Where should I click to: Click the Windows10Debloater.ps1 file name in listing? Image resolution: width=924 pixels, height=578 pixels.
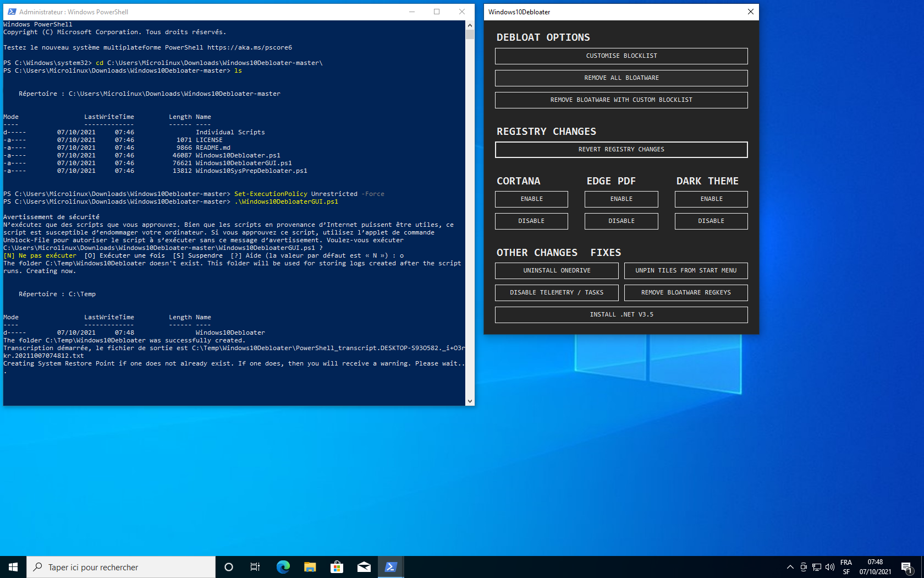click(x=238, y=156)
